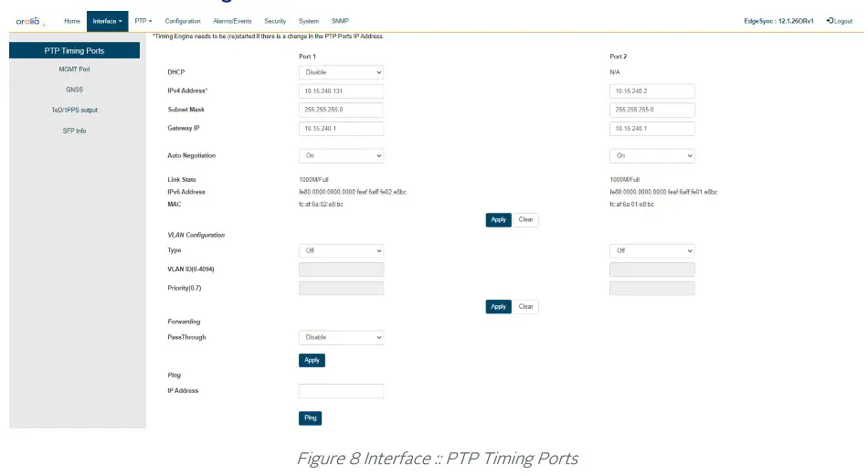Click the Port 2 DHCP N/A value
Image resolution: width=868 pixels, height=476 pixels.
[x=615, y=72]
